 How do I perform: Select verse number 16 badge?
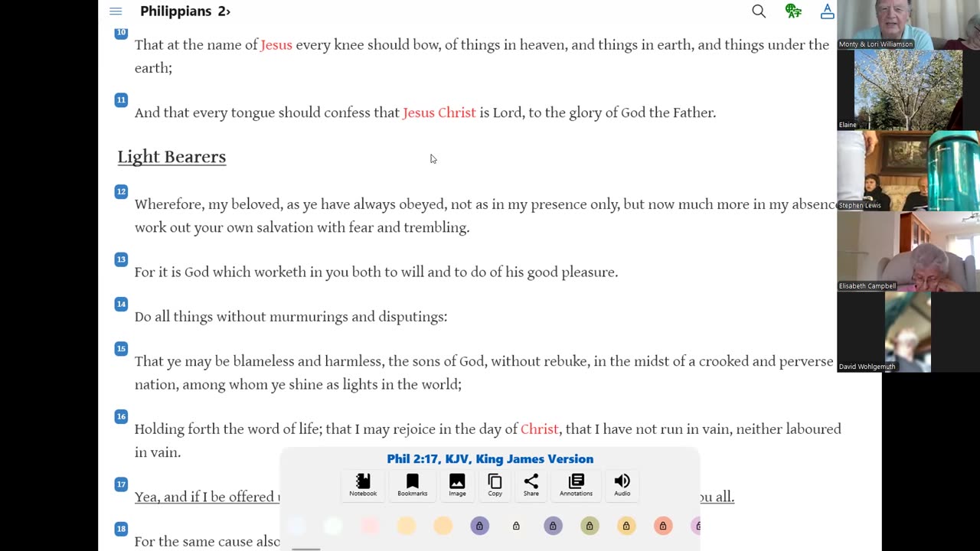[x=121, y=416]
